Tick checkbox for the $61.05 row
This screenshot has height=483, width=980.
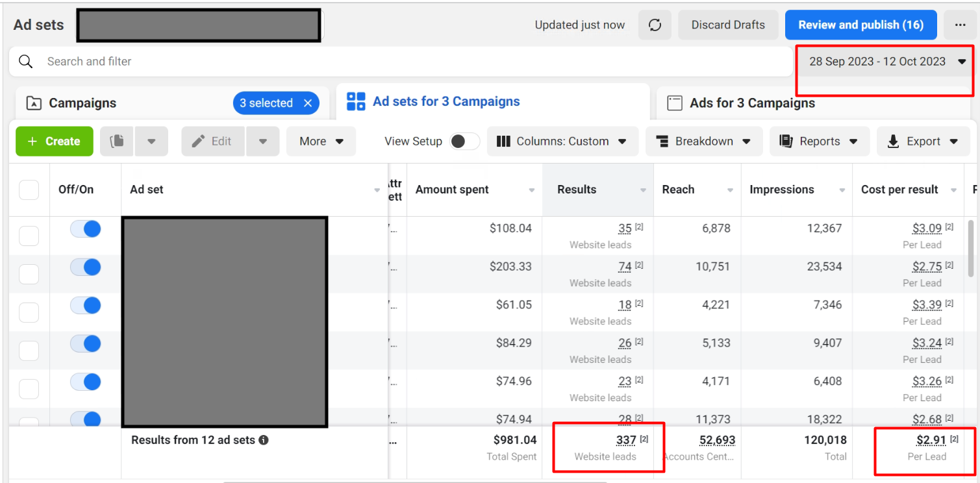(x=29, y=313)
